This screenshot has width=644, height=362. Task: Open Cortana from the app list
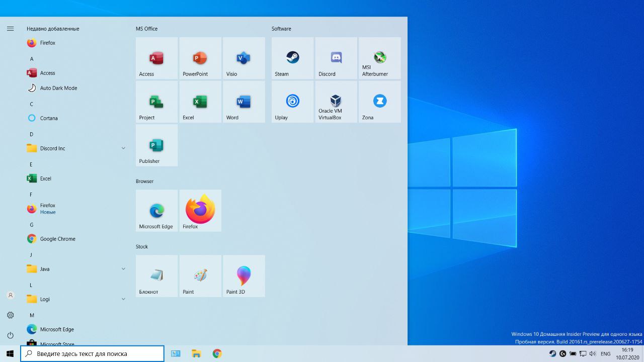(76, 118)
